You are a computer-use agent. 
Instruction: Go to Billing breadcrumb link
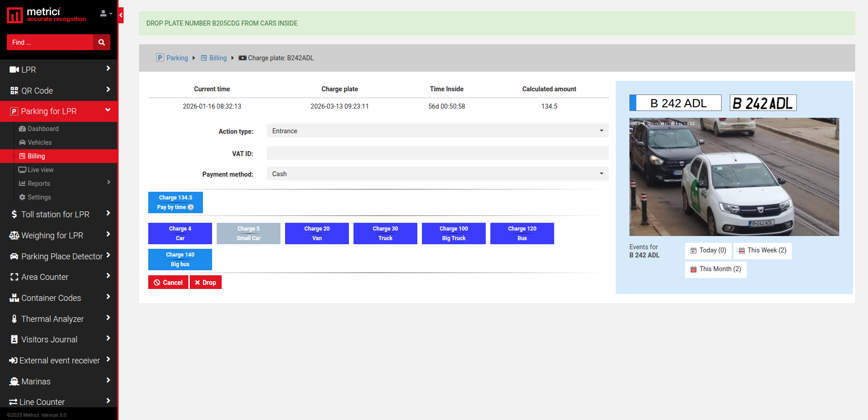pyautogui.click(x=218, y=58)
